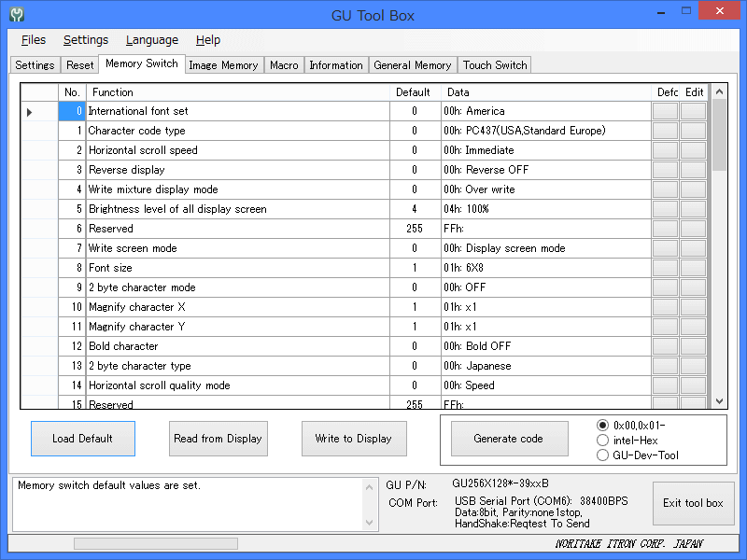Click Edit button for Bold character row
747x560 pixels.
[693, 346]
